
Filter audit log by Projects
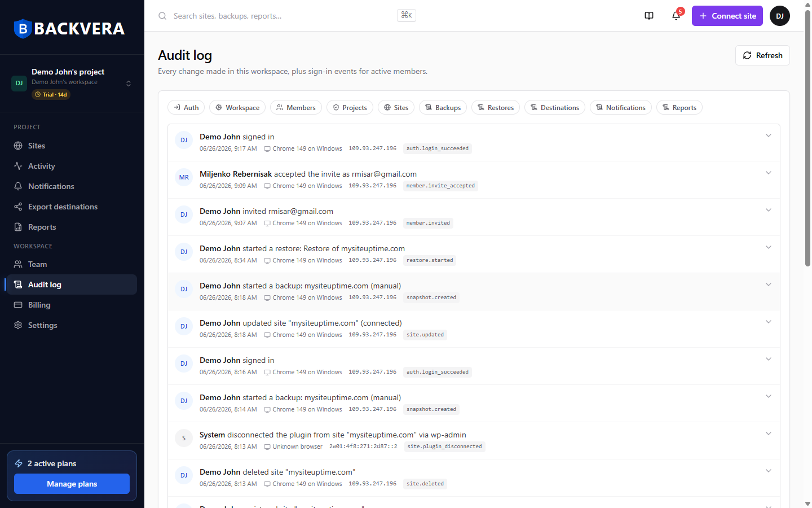(350, 107)
